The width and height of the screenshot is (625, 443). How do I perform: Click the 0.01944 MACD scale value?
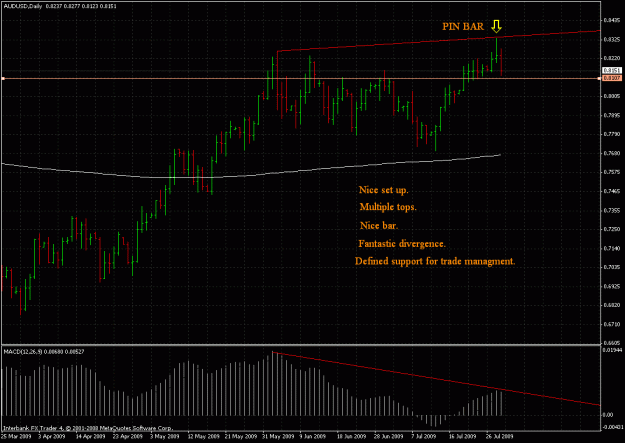click(613, 350)
